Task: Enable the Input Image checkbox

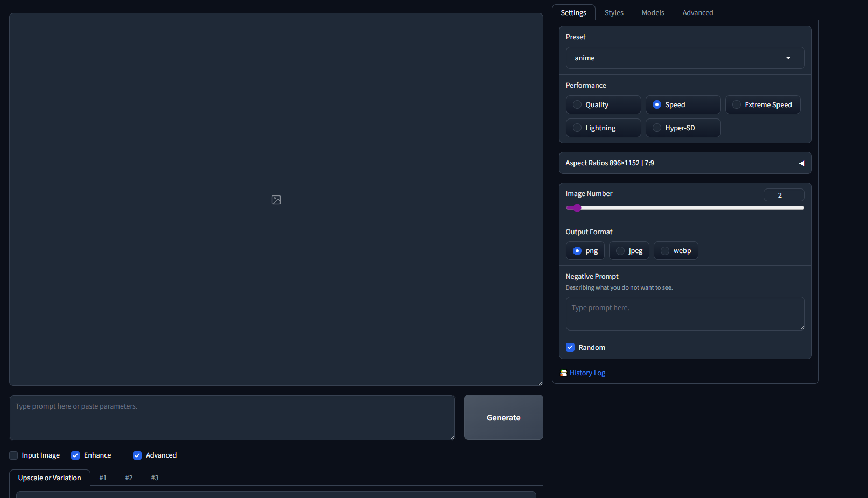Action: point(13,455)
